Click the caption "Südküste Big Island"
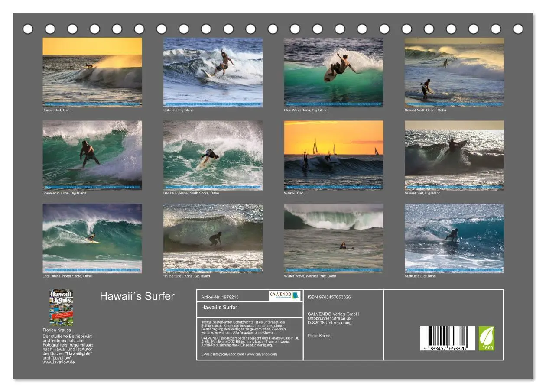Viewport: 546px width, 392px height. pyautogui.click(x=420, y=276)
